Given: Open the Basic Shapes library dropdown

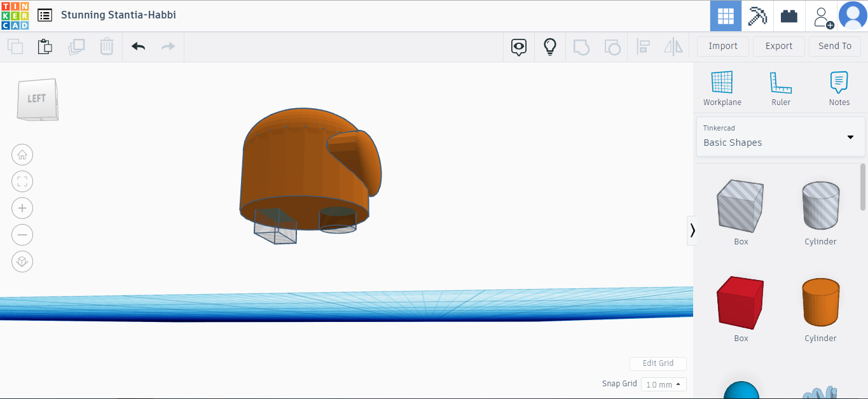Looking at the screenshot, I should pos(781,136).
